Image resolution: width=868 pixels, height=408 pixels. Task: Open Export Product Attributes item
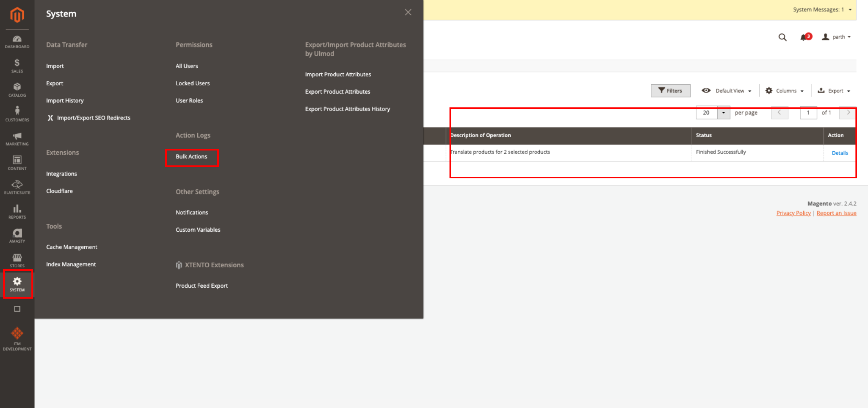point(337,92)
